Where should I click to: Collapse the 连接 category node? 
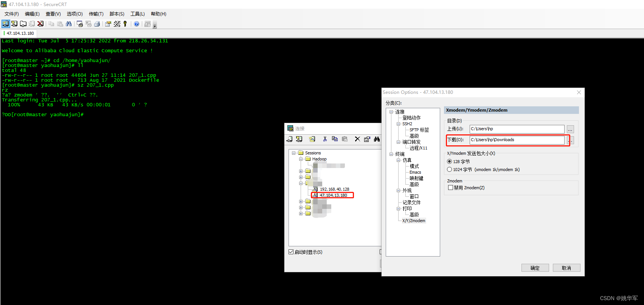point(391,112)
